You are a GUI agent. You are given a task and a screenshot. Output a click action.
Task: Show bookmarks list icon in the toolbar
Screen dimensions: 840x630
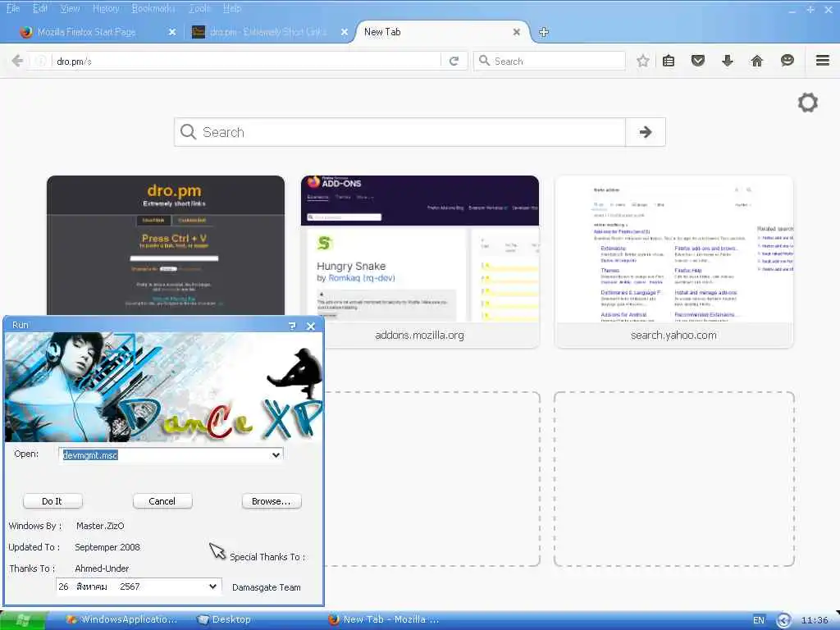668,61
